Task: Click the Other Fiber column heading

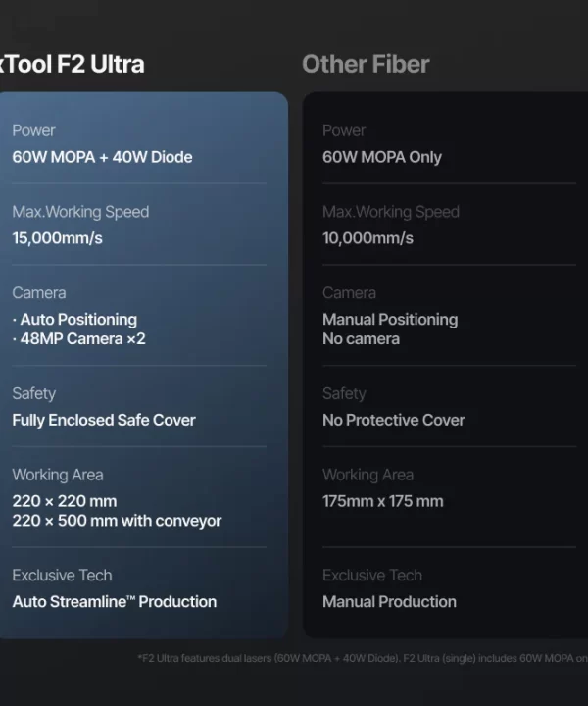Action: tap(366, 64)
